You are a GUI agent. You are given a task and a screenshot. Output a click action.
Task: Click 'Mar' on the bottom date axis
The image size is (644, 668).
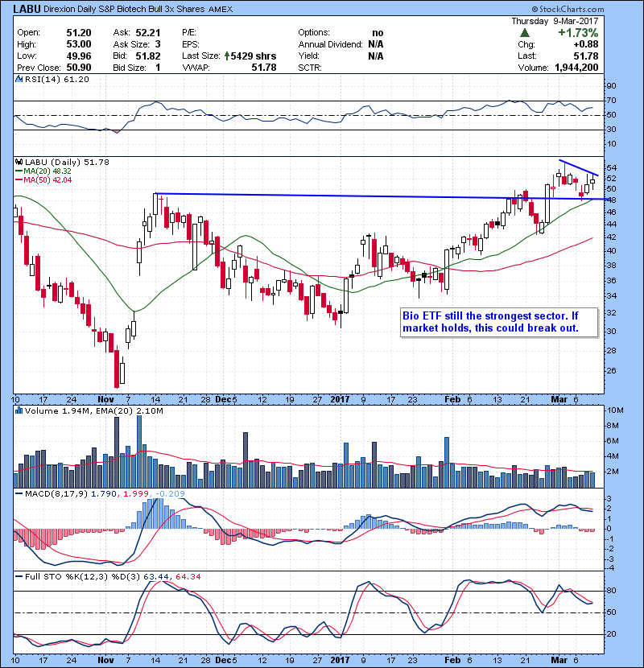click(x=559, y=660)
